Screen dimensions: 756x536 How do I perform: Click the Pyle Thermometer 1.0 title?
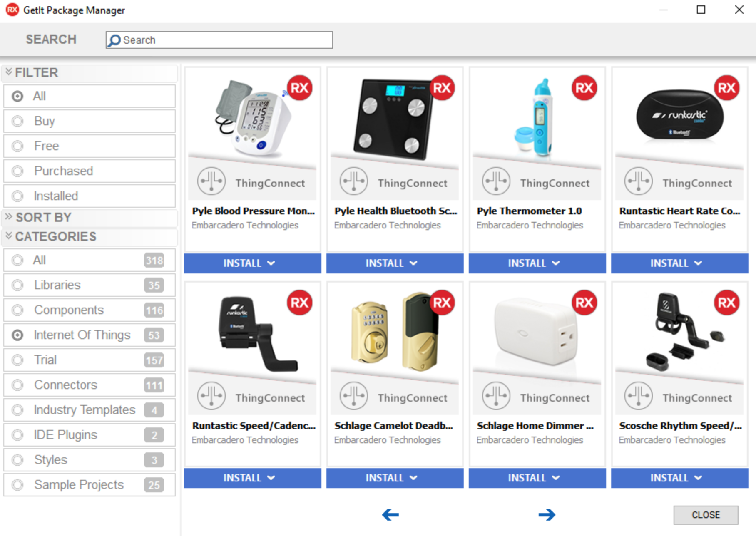point(529,211)
